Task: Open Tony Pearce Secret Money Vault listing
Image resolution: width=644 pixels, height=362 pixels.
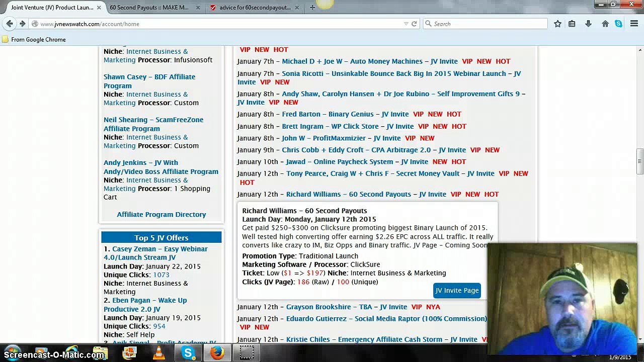Action: (373, 173)
